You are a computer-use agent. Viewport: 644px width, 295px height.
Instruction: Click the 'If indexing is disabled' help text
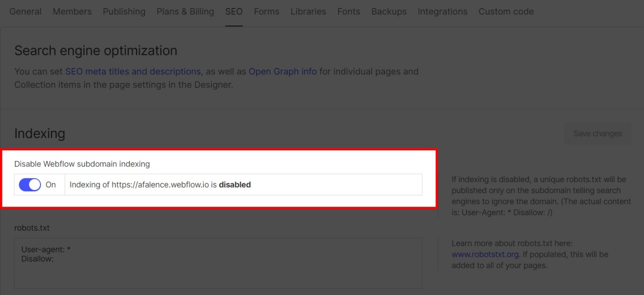(x=541, y=196)
